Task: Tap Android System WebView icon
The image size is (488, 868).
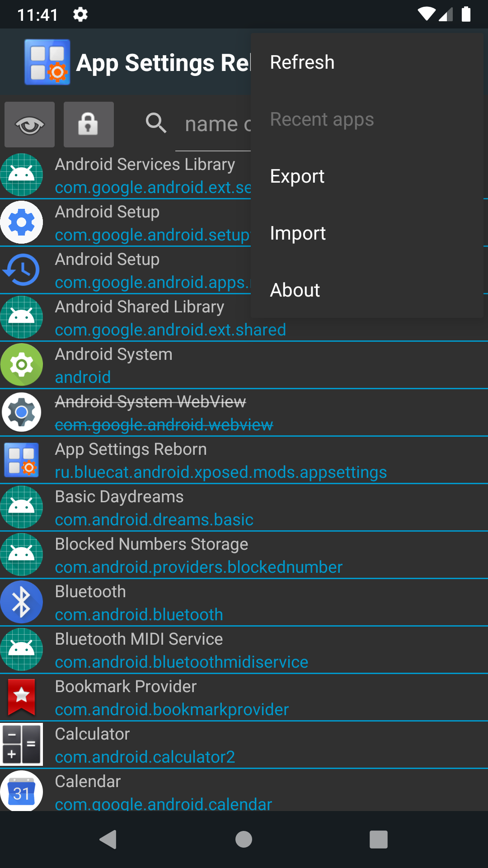Action: tap(22, 412)
